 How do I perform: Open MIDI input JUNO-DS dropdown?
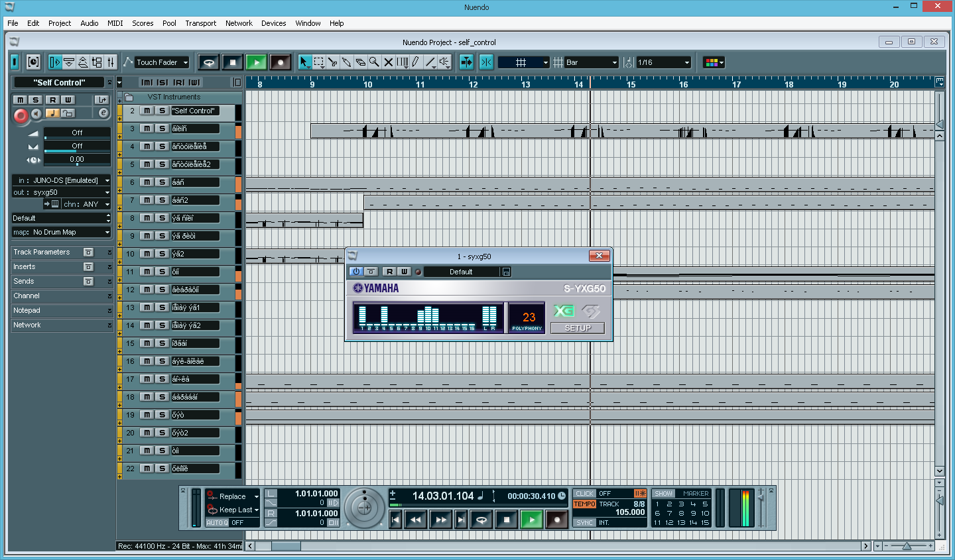pos(61,180)
